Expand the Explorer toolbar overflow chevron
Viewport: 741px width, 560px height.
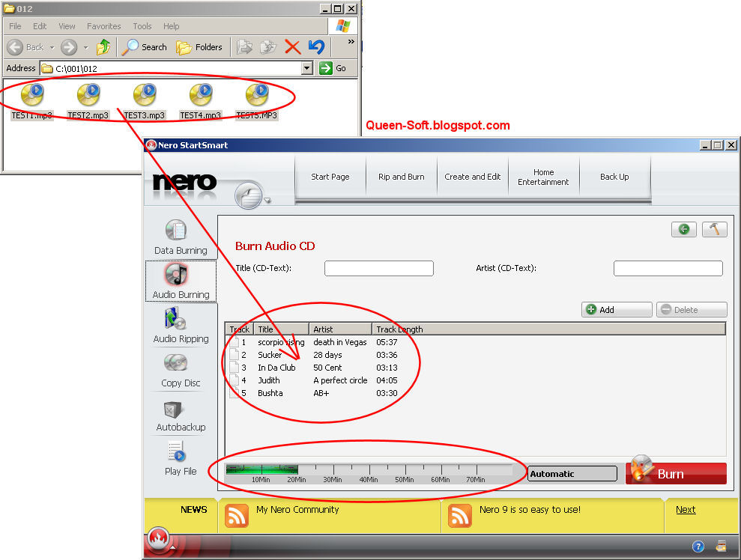[x=351, y=42]
